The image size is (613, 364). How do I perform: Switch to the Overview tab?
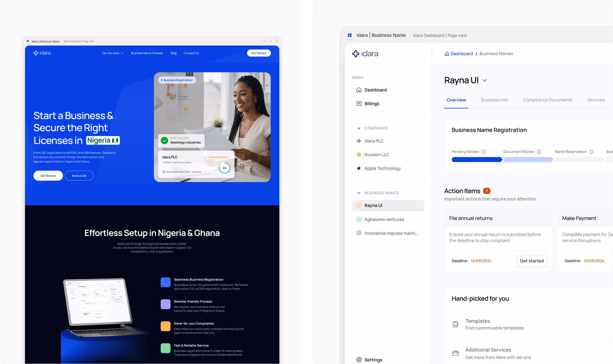456,100
